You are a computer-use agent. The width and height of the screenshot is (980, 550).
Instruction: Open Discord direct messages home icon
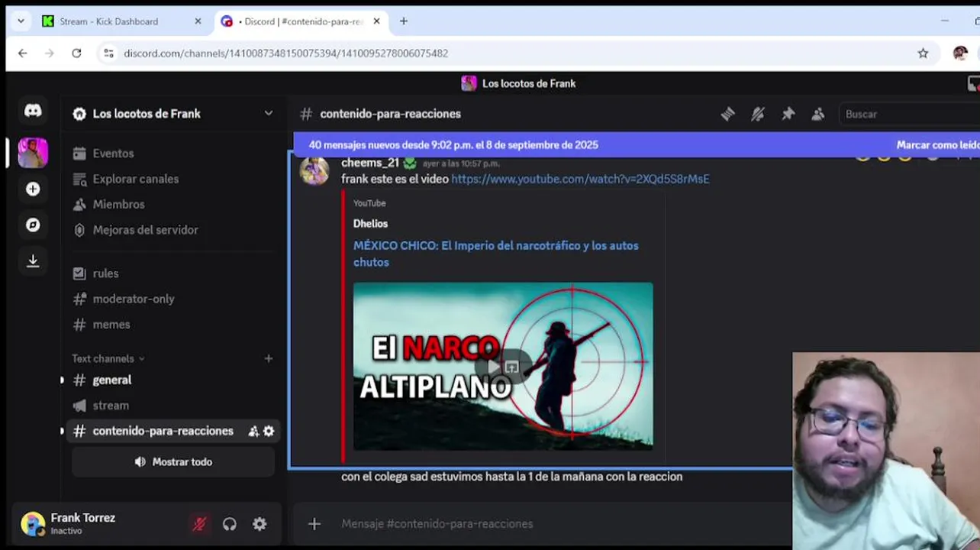coord(33,111)
